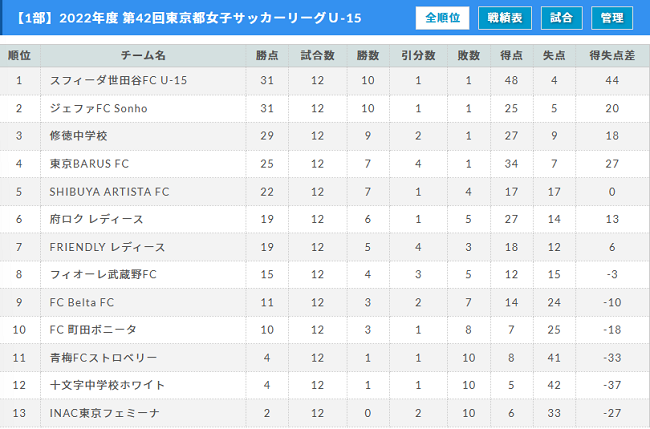
Task: Select FC Belta FC team
Action: point(82,302)
